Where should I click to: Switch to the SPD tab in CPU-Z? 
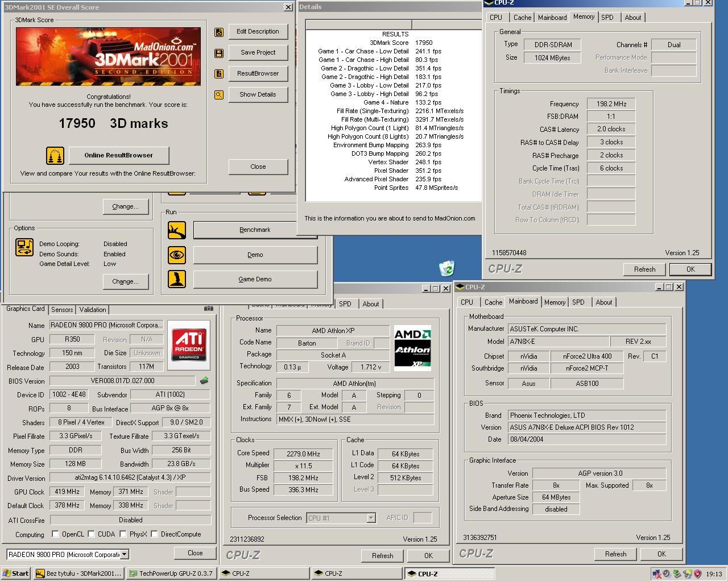coord(608,17)
